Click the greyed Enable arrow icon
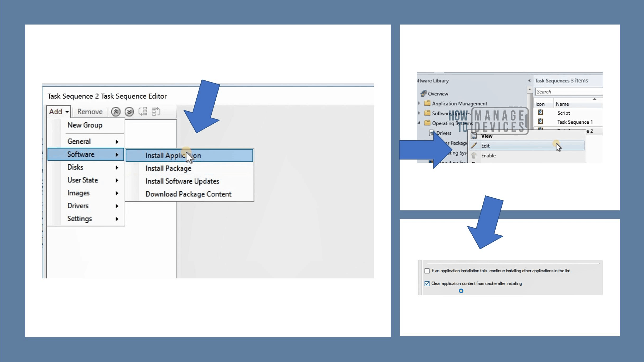644x362 pixels. (x=474, y=155)
